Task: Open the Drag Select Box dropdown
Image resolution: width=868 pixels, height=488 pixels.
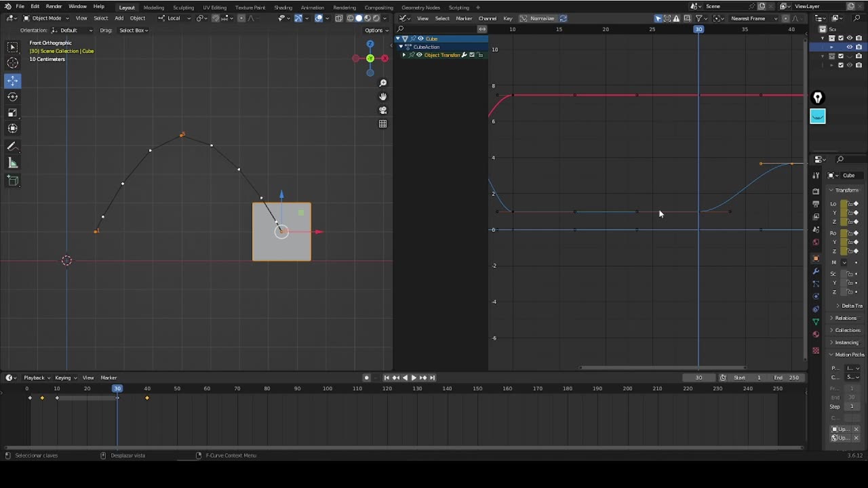Action: click(x=134, y=30)
